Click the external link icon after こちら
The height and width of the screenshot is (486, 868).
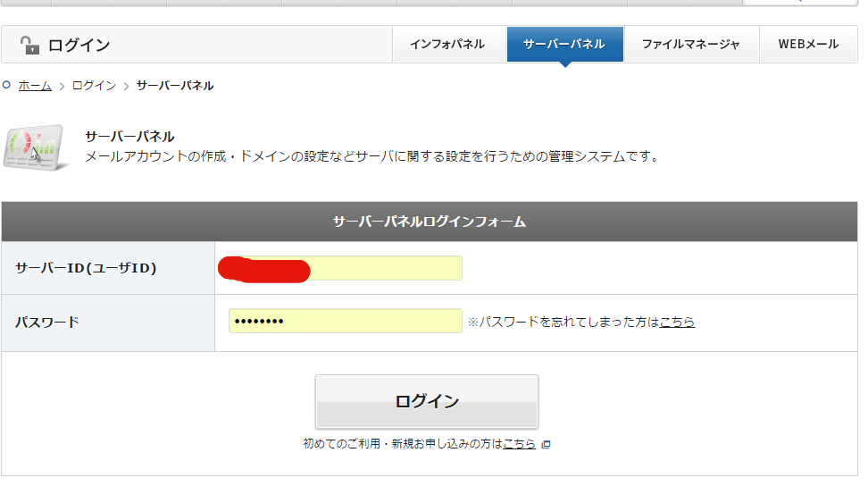[547, 444]
